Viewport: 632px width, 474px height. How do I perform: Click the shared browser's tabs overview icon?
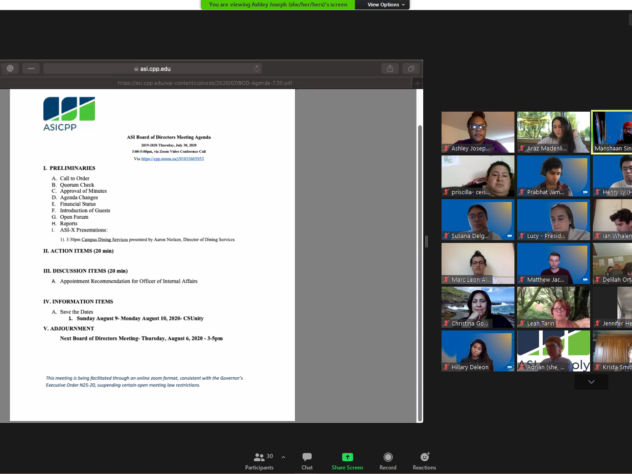411,69
